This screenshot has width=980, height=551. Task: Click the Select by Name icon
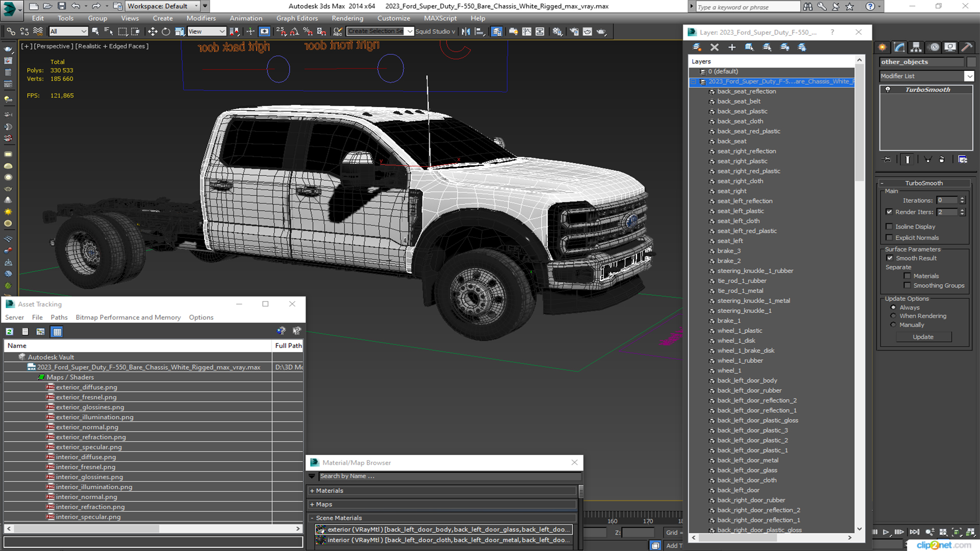click(x=109, y=32)
